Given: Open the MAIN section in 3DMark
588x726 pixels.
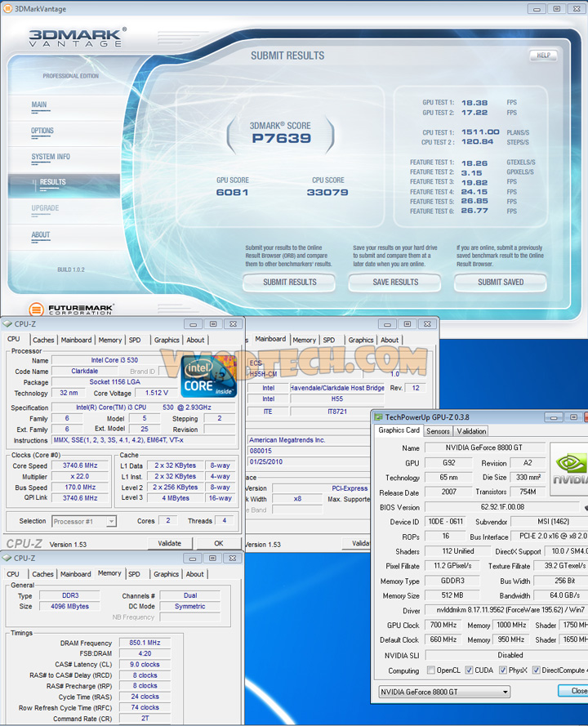Looking at the screenshot, I should pos(39,105).
